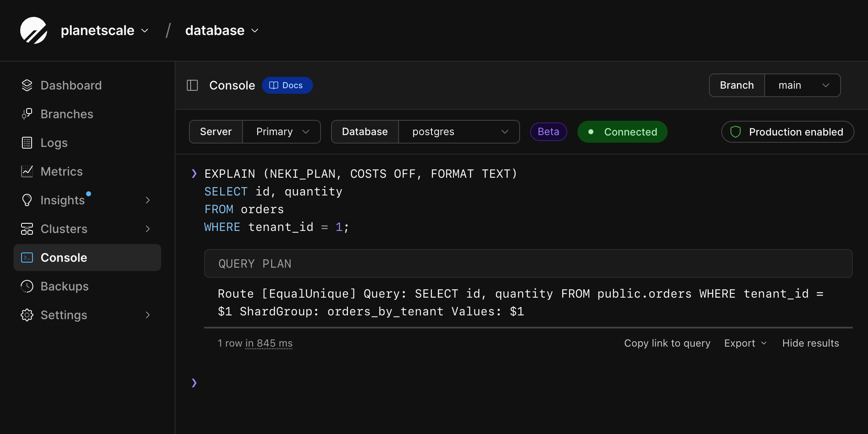The height and width of the screenshot is (434, 868).
Task: Click Hide results
Action: 811,343
